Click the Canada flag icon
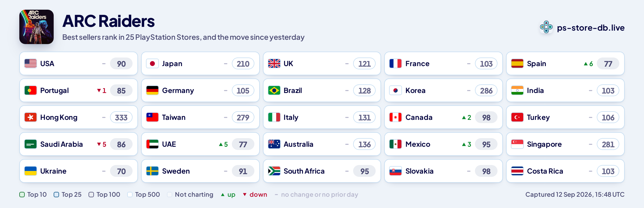 (396, 117)
